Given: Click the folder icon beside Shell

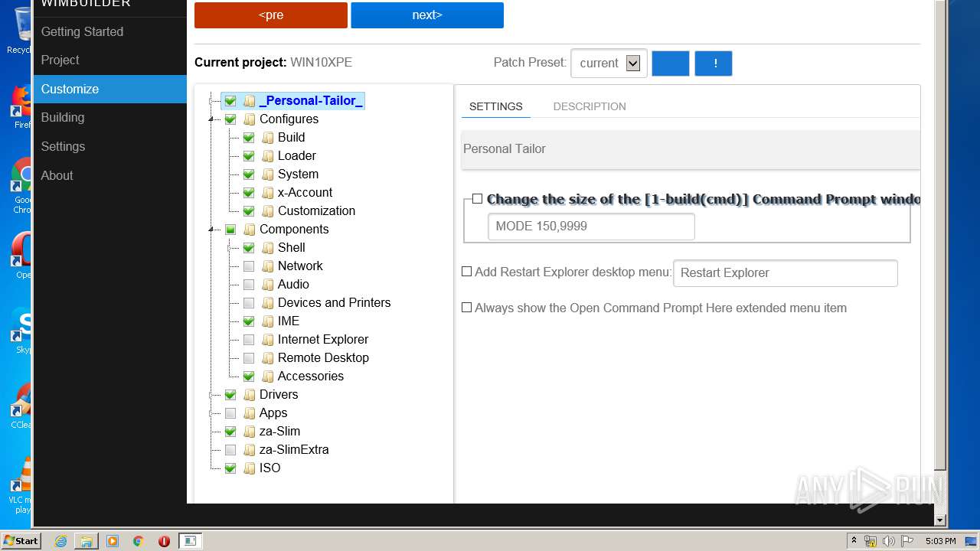Looking at the screenshot, I should pyautogui.click(x=267, y=248).
